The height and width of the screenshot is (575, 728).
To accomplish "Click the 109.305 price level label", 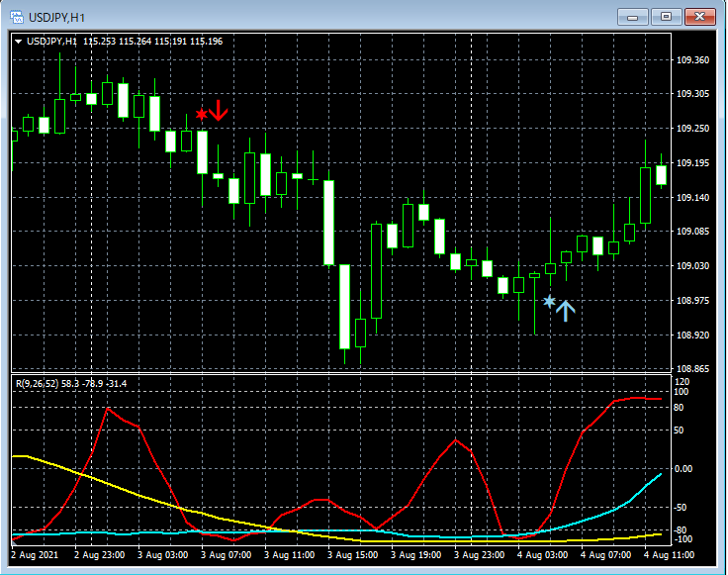I will coord(692,94).
